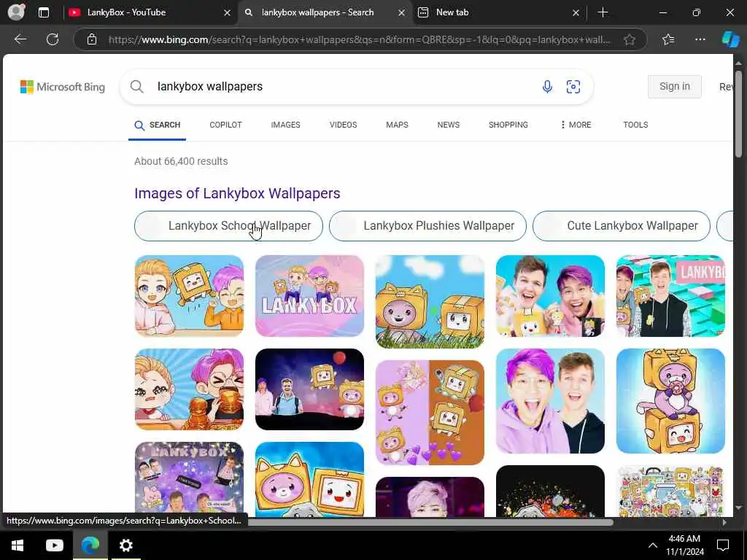The width and height of the screenshot is (747, 560).
Task: Open the Foxy sitting on Boxy thumbnail
Action: (671, 401)
